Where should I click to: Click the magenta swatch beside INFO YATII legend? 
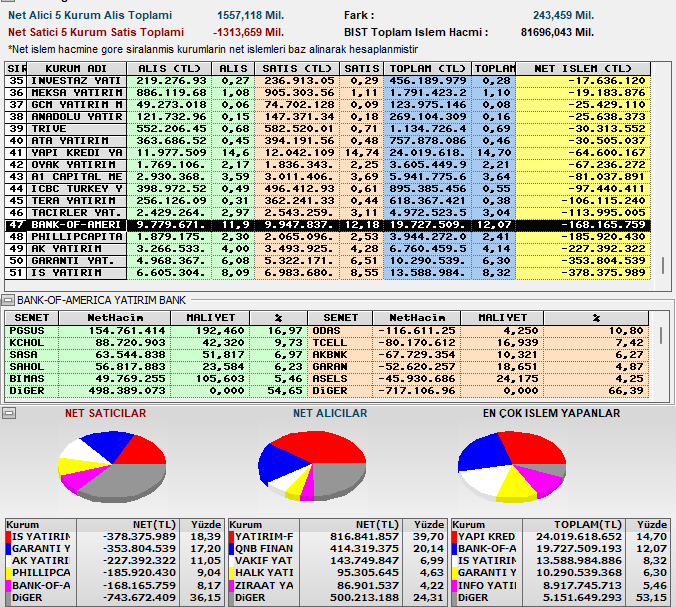[454, 586]
